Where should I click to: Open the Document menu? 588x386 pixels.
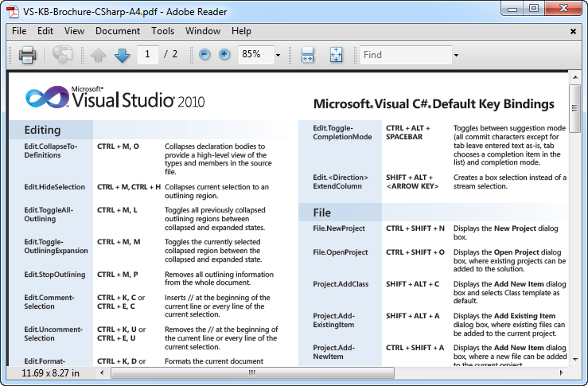coord(118,31)
